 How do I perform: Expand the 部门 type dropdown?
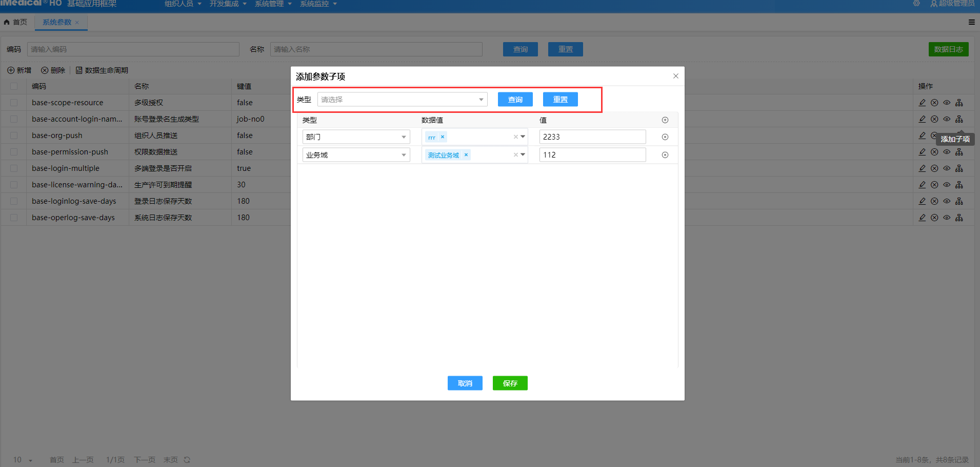(356, 137)
